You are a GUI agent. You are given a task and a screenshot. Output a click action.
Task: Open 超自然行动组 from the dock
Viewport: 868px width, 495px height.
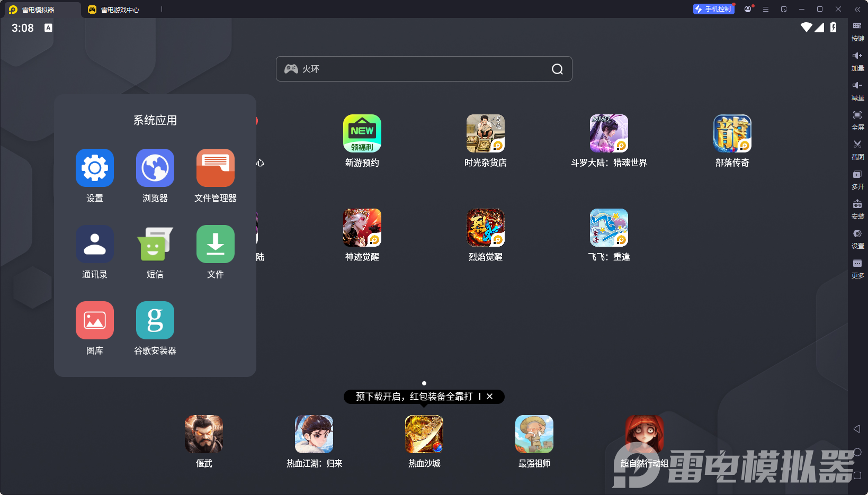tap(645, 434)
